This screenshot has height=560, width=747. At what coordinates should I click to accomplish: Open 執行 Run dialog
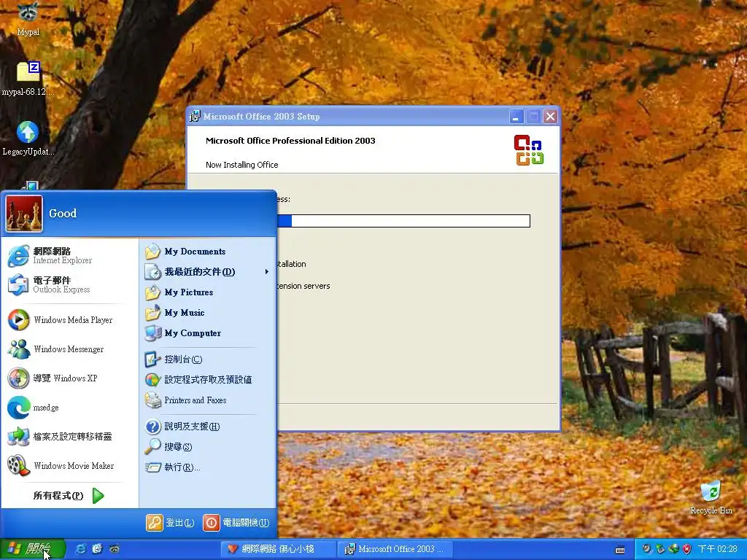click(208, 467)
